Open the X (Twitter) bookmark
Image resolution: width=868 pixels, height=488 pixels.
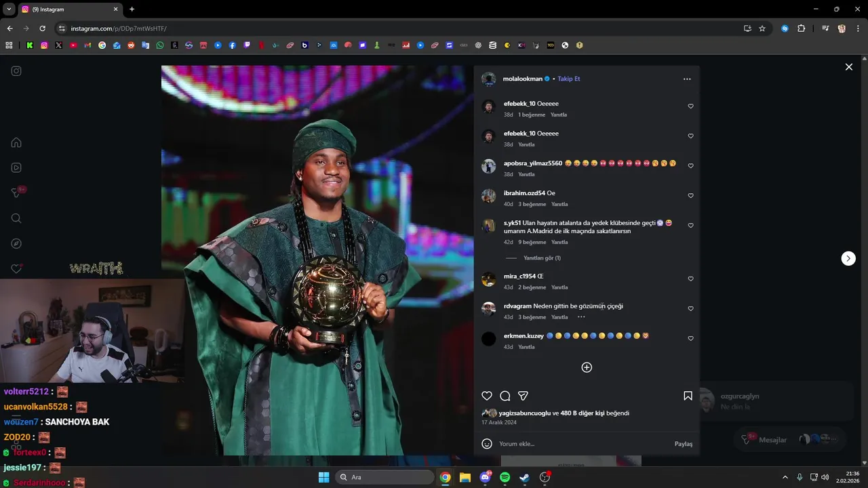(x=59, y=45)
